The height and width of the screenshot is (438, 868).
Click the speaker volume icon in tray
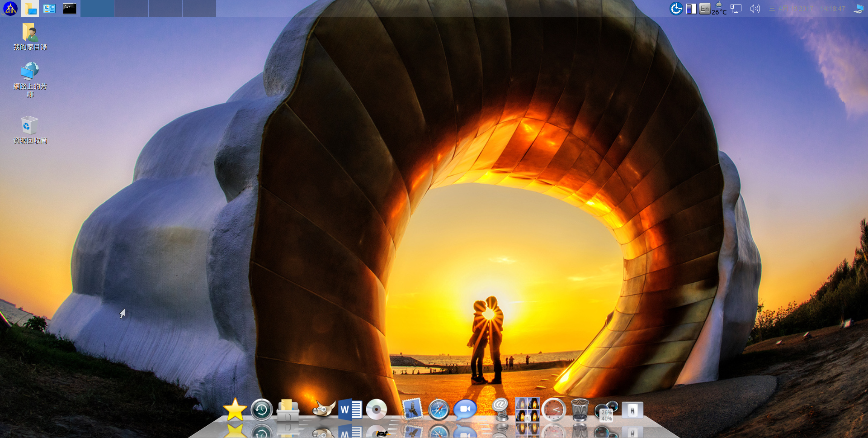pos(755,9)
